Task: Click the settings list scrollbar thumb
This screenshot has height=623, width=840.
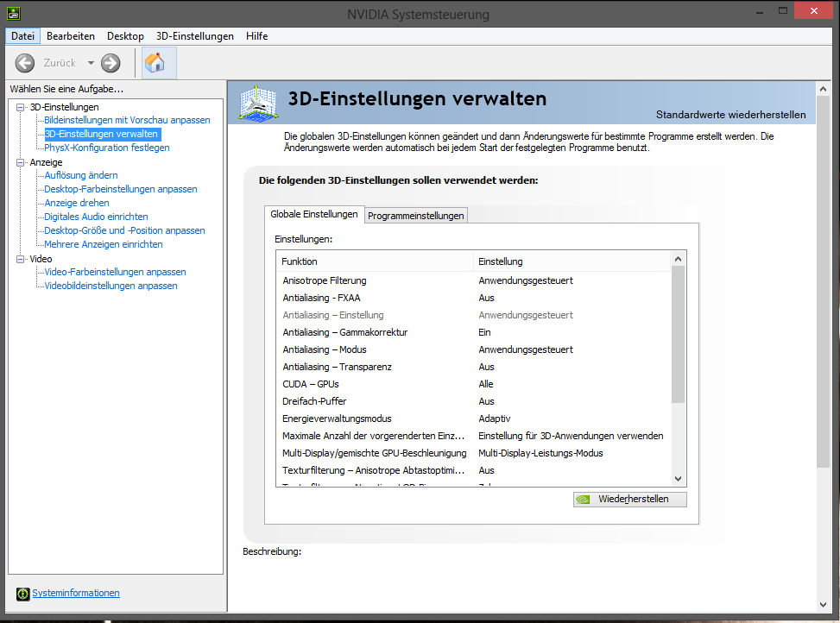Action: click(x=679, y=335)
